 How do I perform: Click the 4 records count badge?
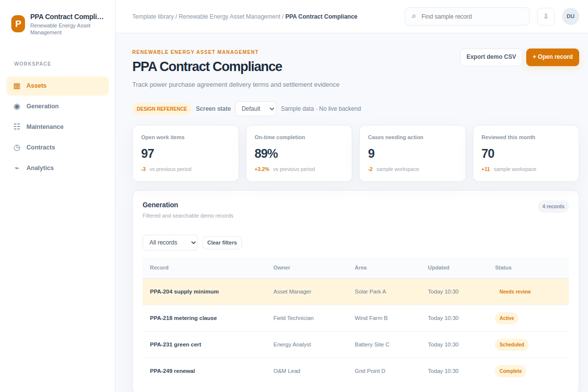click(x=553, y=206)
